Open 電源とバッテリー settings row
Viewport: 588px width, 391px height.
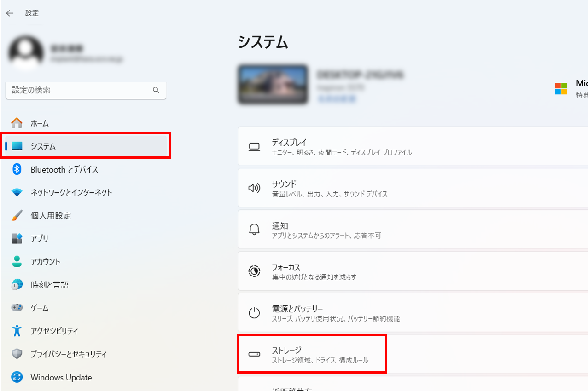pos(413,313)
